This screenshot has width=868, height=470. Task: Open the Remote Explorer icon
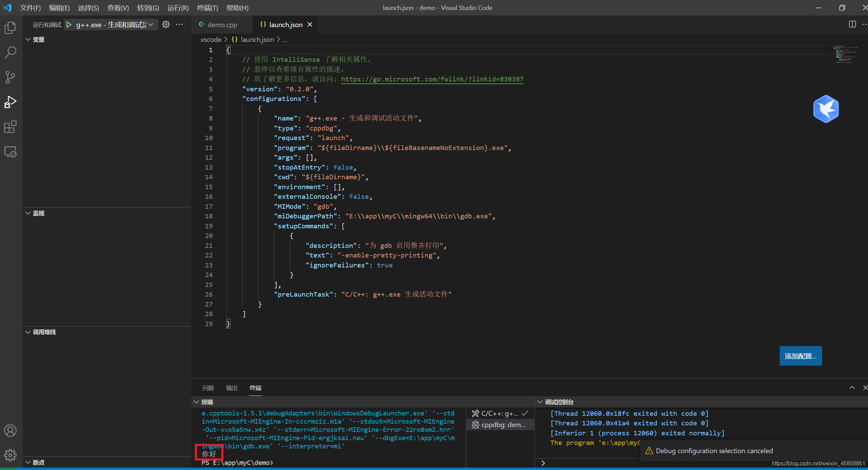coord(10,151)
